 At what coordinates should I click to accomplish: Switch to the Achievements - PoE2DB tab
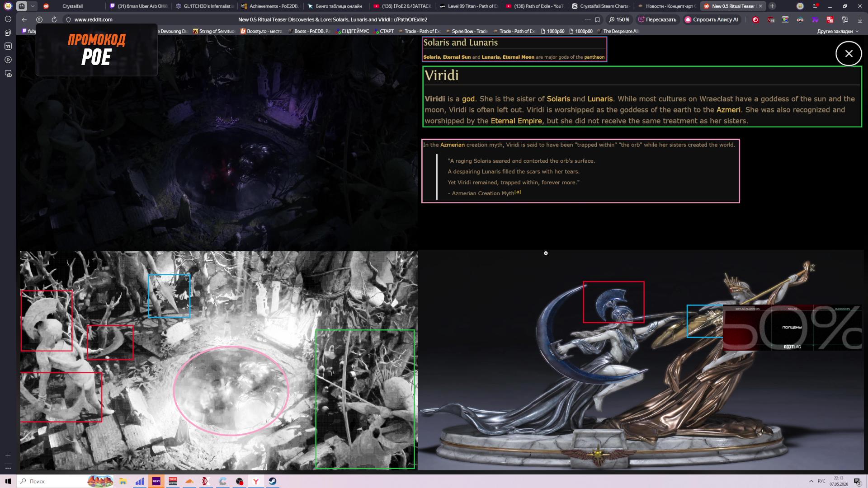pyautogui.click(x=270, y=6)
